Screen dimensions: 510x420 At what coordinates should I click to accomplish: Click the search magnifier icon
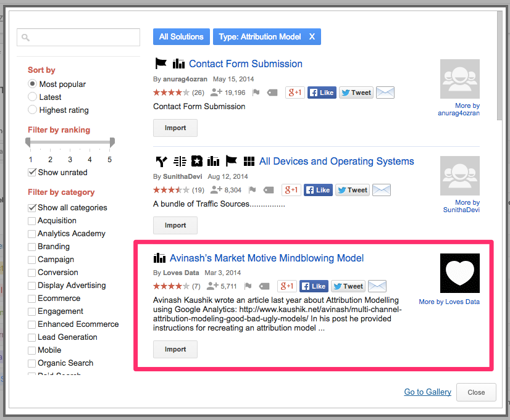(25, 38)
